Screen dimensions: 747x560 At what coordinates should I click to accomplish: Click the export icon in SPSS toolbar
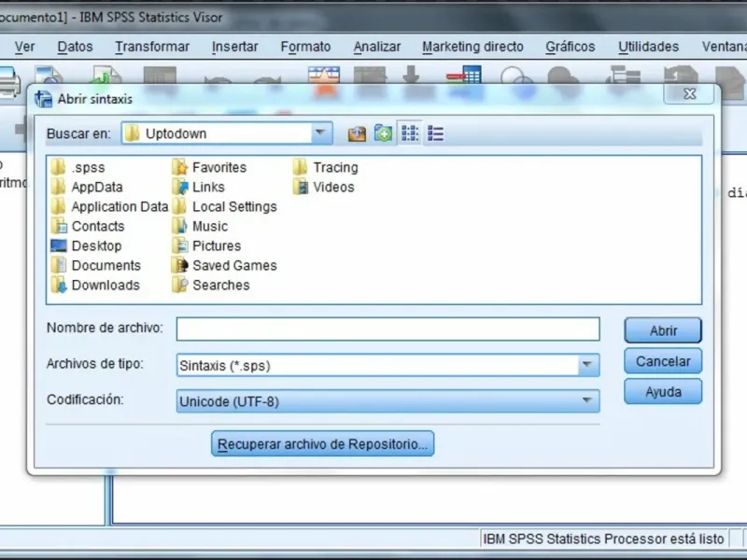pyautogui.click(x=106, y=77)
